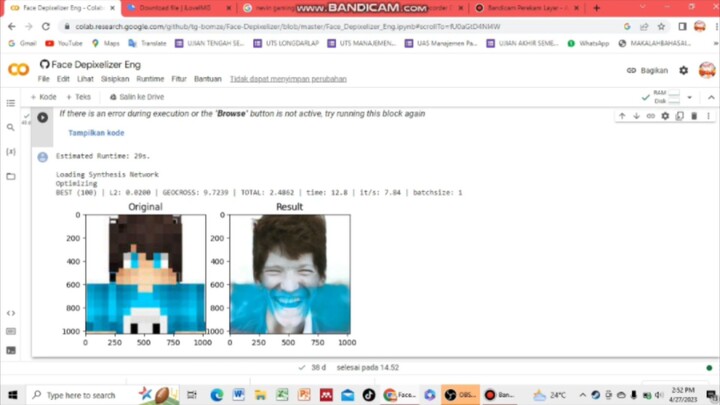The image size is (720, 405).
Task: Run the cell with the play button
Action: click(42, 118)
